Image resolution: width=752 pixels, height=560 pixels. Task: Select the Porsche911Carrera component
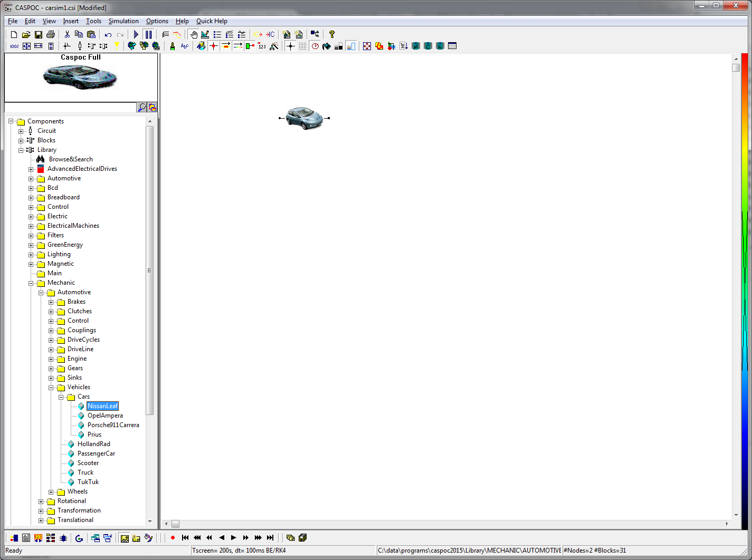coord(113,425)
